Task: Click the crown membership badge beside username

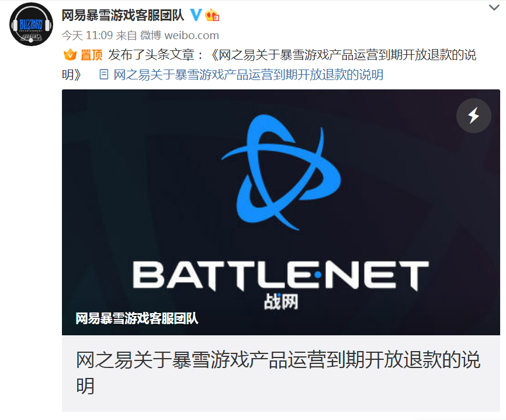Action: coord(212,15)
